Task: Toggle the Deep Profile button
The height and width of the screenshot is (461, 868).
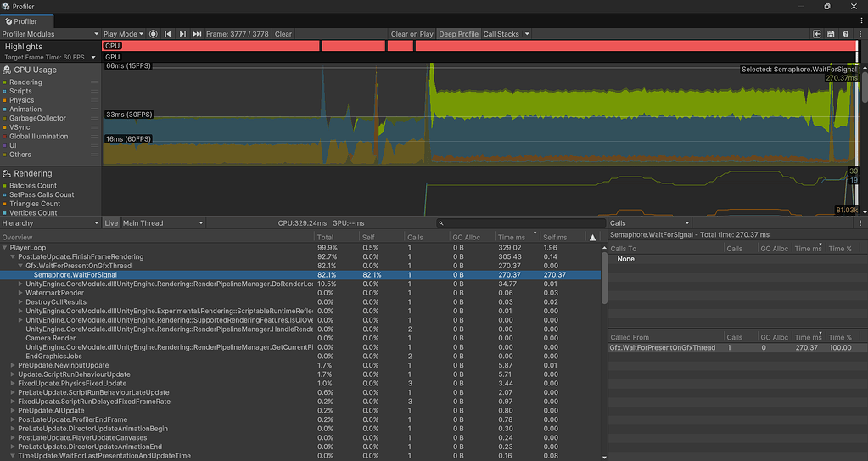Action: pyautogui.click(x=458, y=34)
